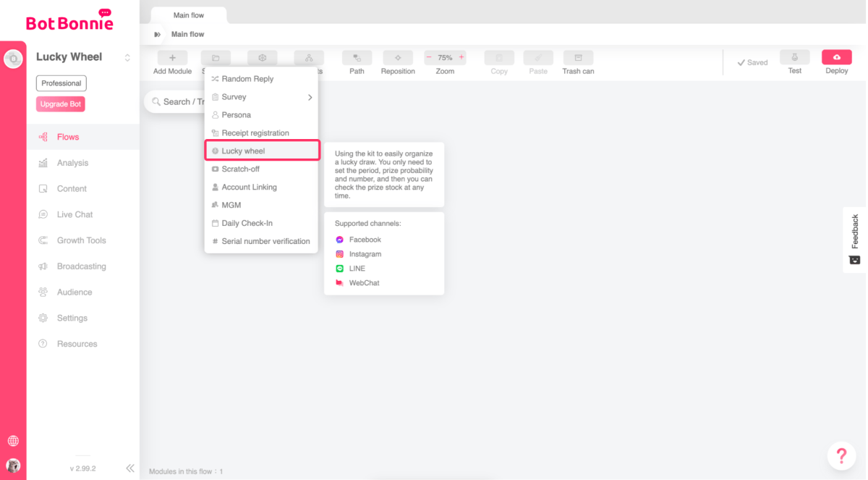
Task: Choose Random Reply from the module menu
Action: 261,79
